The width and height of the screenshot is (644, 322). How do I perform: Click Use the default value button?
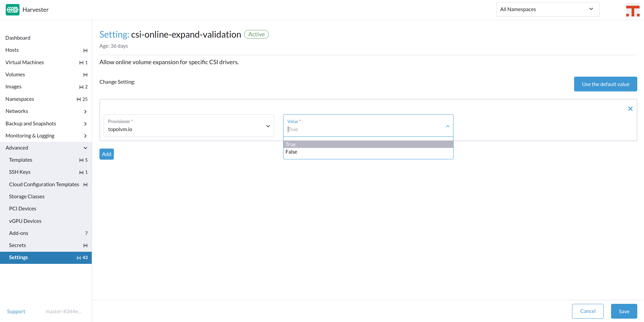click(605, 84)
